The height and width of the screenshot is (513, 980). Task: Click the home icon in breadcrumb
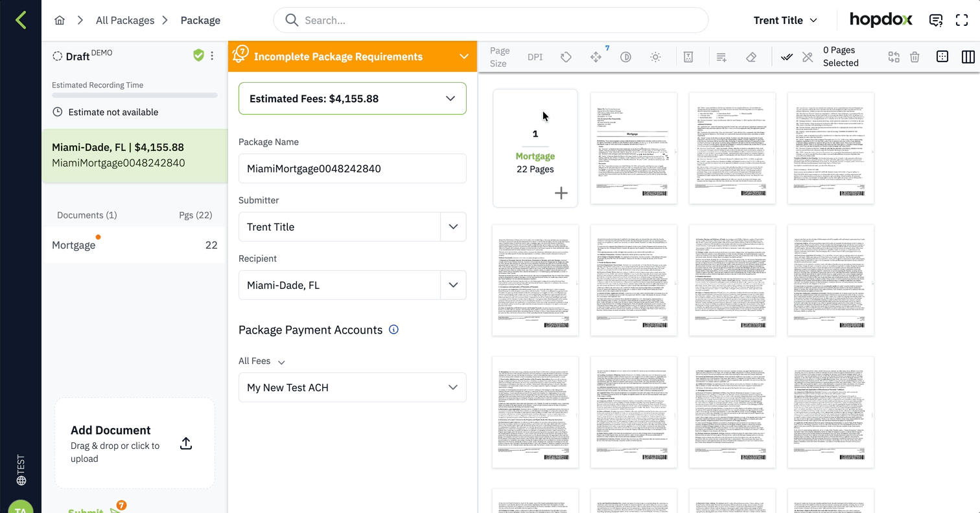[x=60, y=20]
